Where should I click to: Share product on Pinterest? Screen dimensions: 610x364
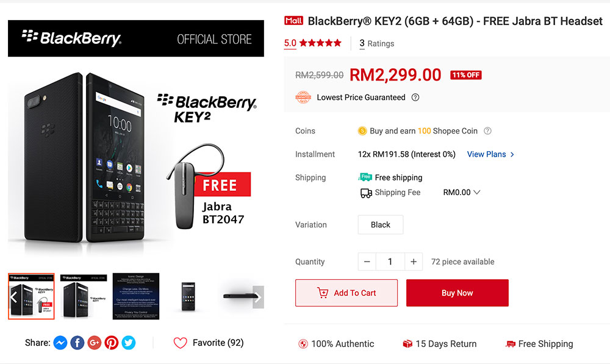pos(112,343)
